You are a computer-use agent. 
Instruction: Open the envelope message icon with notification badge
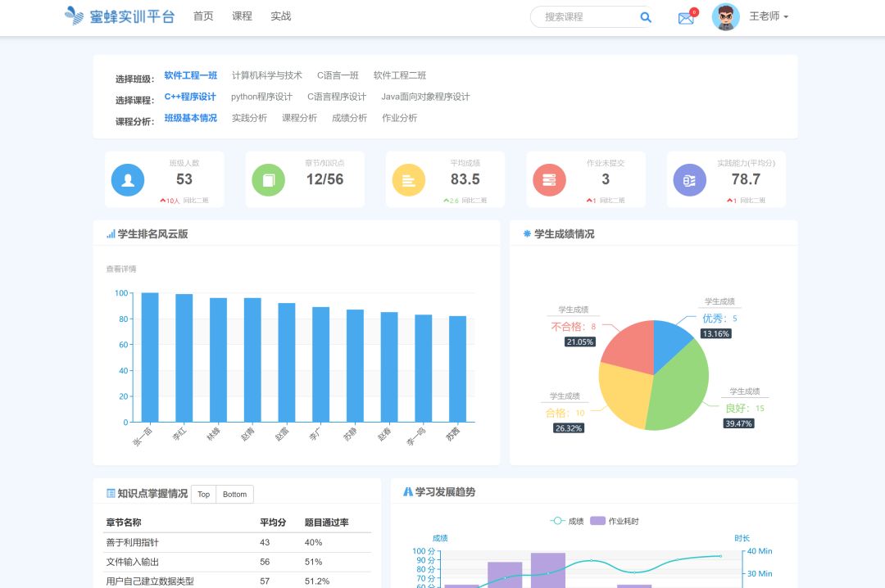(x=685, y=16)
